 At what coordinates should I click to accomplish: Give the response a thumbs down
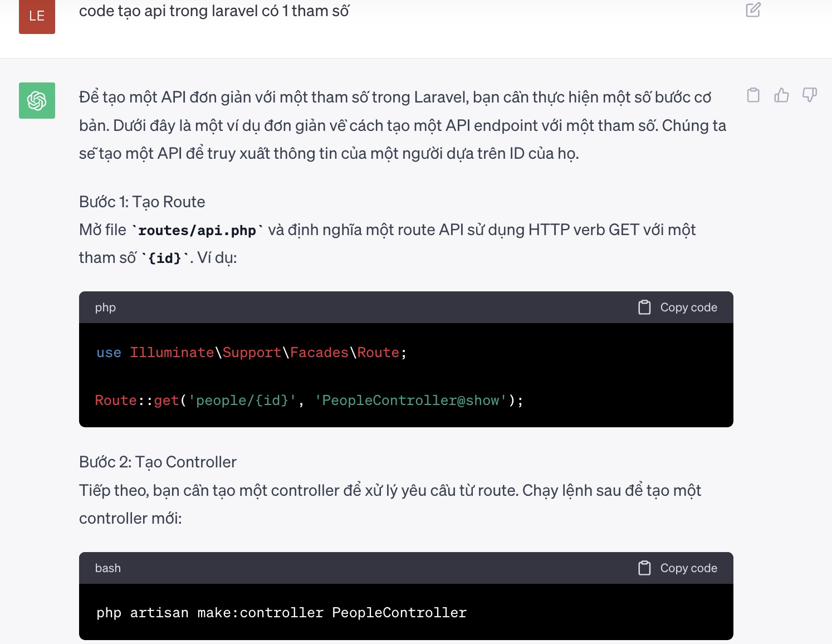pyautogui.click(x=809, y=95)
